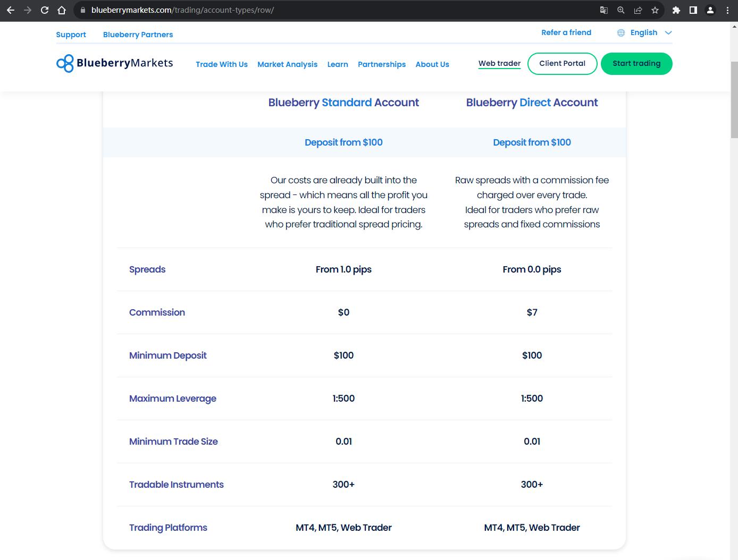This screenshot has width=738, height=560.
Task: Open the browser profile avatar
Action: pyautogui.click(x=710, y=10)
